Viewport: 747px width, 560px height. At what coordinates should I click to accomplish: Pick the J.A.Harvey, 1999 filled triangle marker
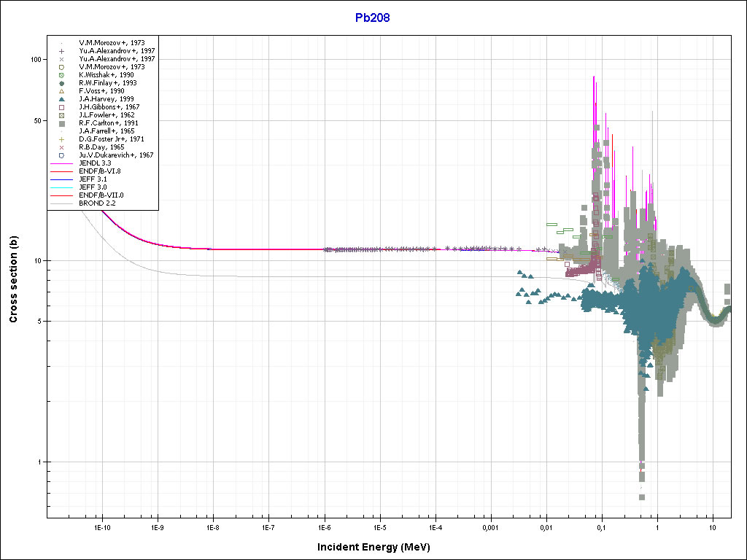pyautogui.click(x=62, y=99)
